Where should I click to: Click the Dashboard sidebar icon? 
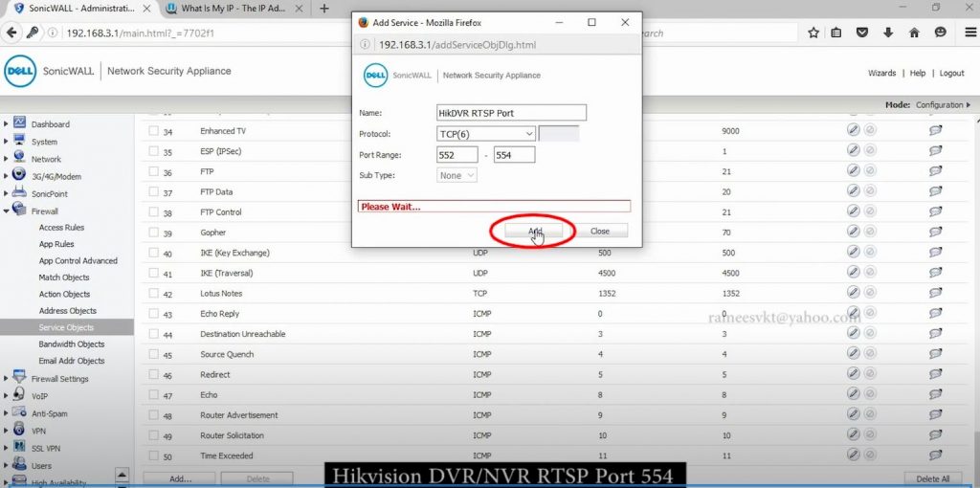(x=19, y=122)
